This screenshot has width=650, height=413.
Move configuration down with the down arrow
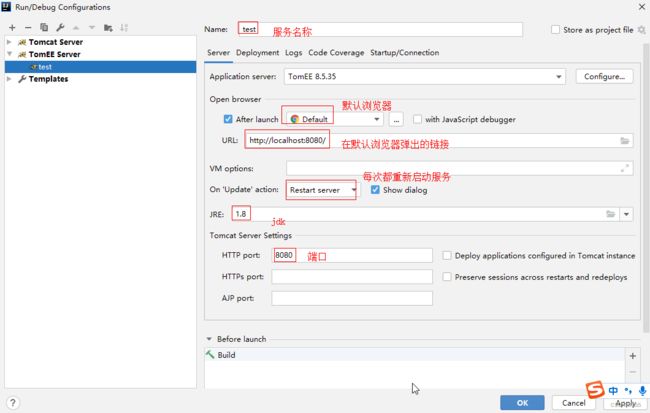[92, 28]
